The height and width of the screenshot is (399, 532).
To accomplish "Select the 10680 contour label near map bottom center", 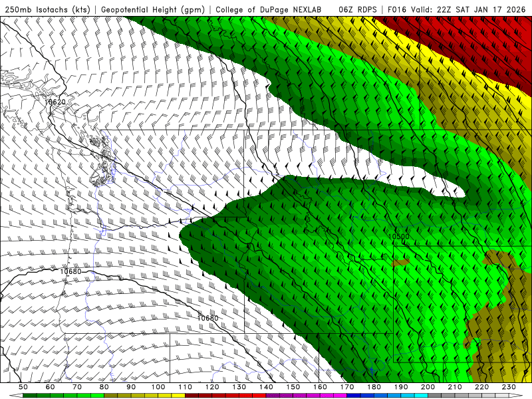I will pyautogui.click(x=207, y=318).
